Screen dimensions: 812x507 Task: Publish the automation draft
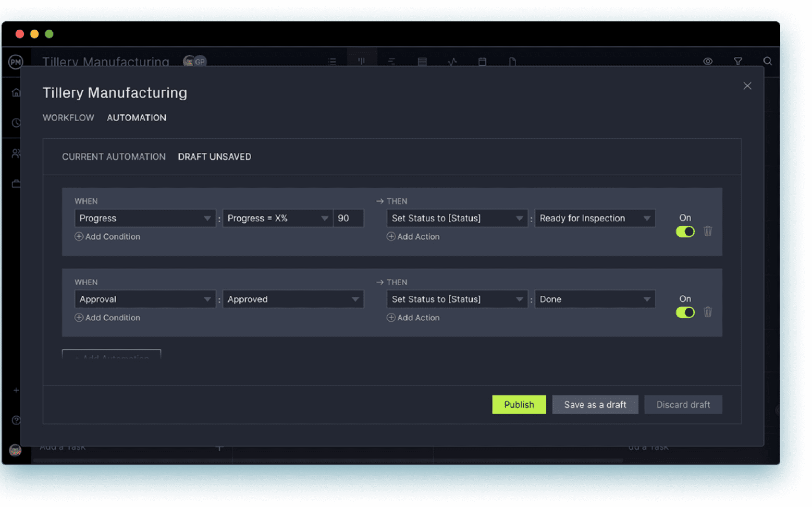tap(519, 404)
